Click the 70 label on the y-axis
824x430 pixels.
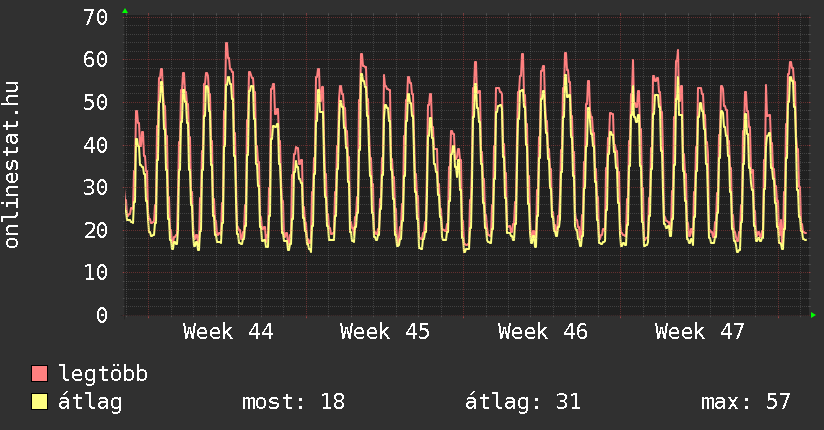96,17
